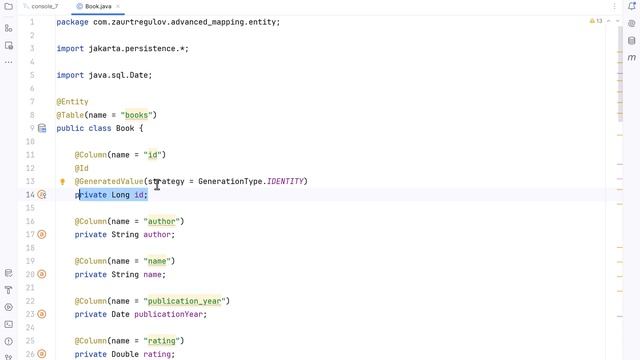This screenshot has height=360, width=640.
Task: Click the editor vertical scrollbar thumb
Action: (620, 73)
